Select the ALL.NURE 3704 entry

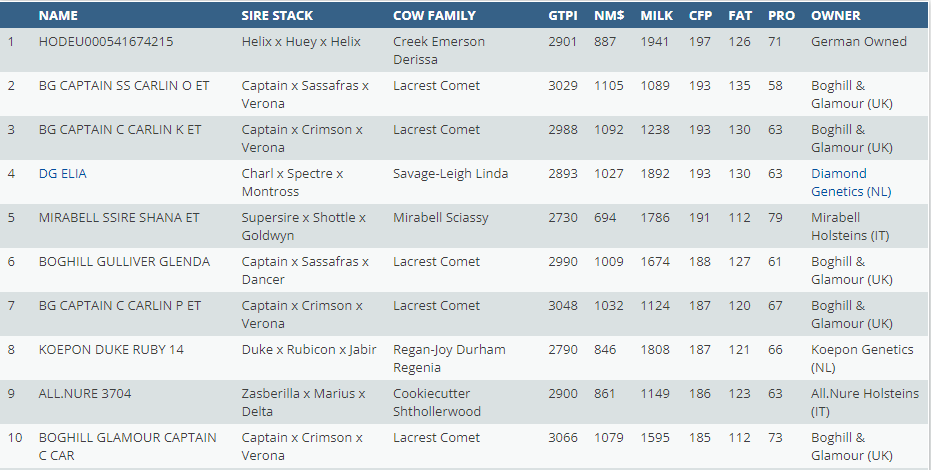pos(85,394)
